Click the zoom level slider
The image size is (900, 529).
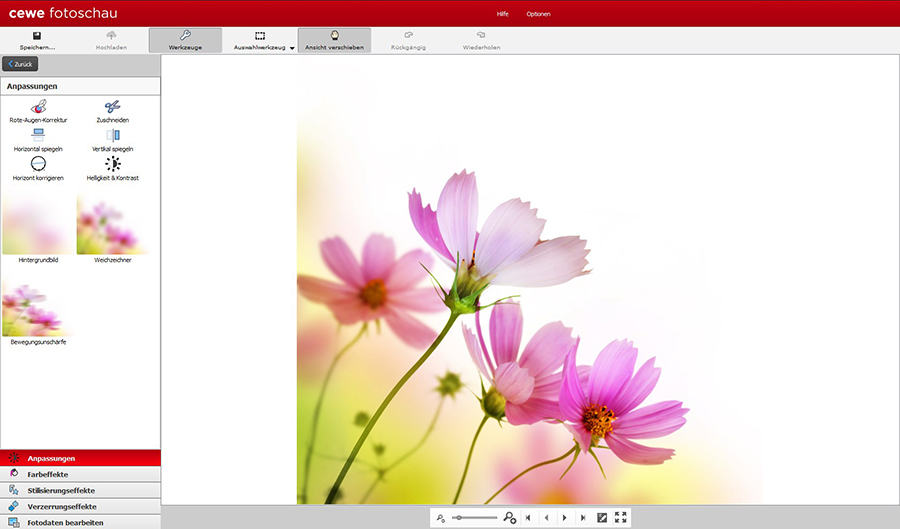coord(474,517)
